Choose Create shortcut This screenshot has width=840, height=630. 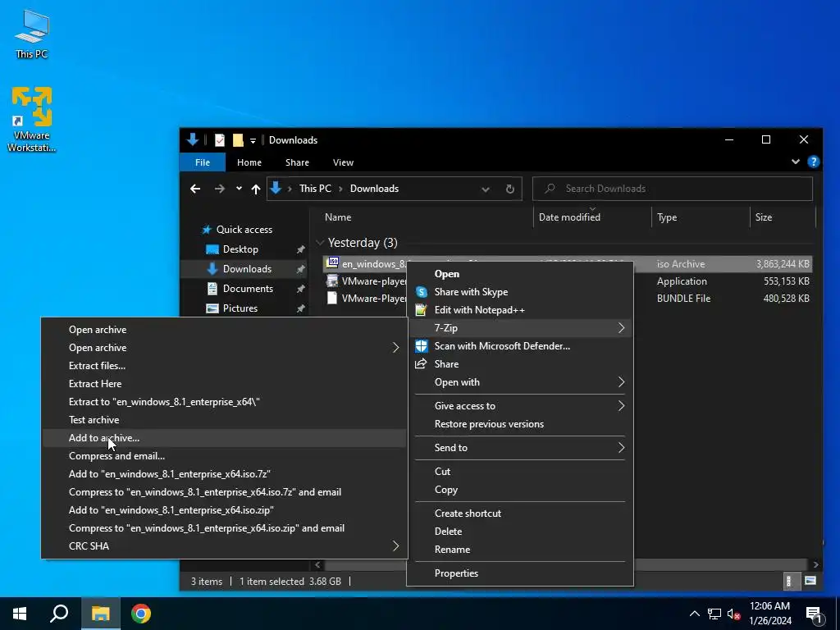click(519, 514)
